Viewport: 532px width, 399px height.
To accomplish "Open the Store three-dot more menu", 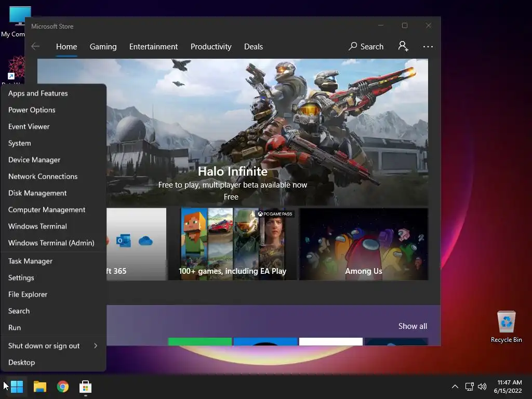I will (x=428, y=46).
